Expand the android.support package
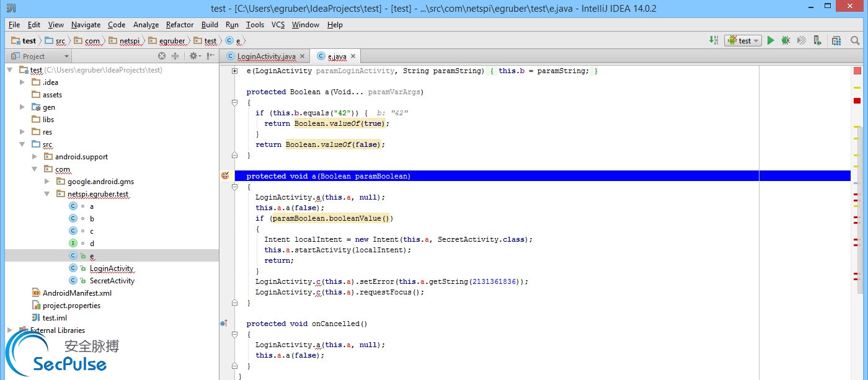Viewport: 868px width, 380px height. pos(35,157)
